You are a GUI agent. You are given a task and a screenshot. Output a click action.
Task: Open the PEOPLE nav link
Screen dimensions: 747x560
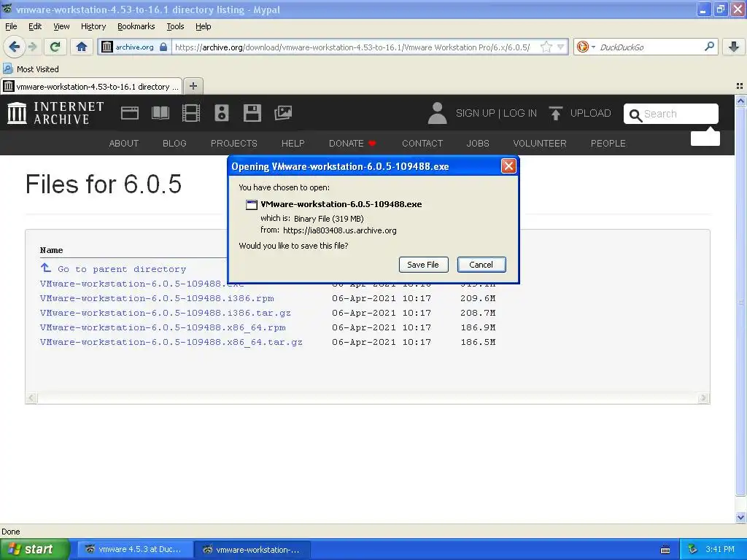coord(608,144)
